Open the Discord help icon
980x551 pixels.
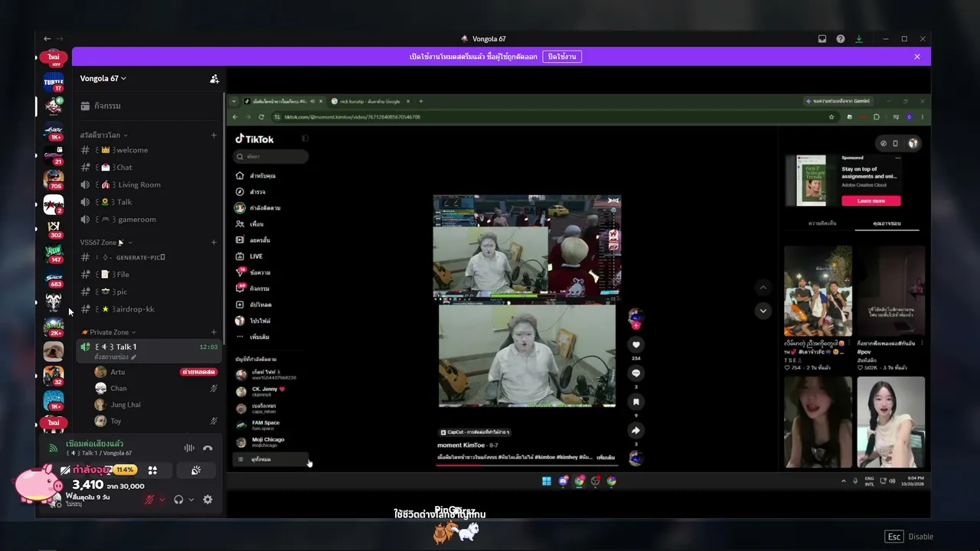click(x=841, y=39)
